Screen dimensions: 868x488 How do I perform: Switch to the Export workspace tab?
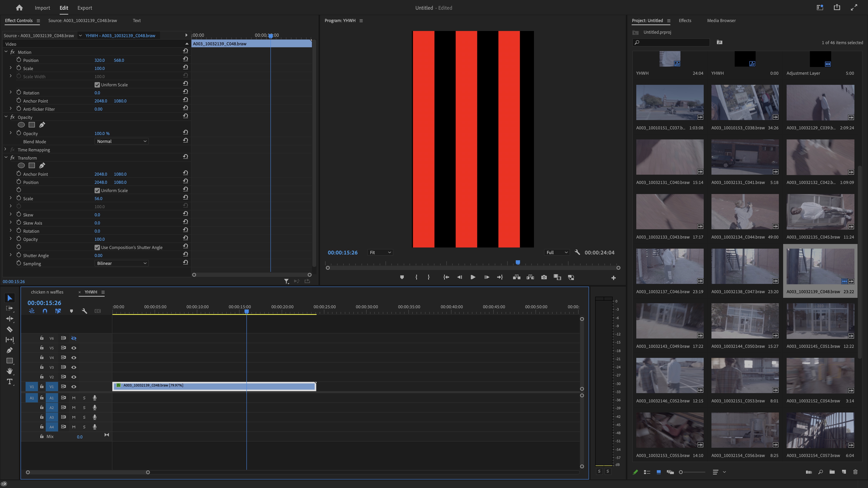click(85, 8)
